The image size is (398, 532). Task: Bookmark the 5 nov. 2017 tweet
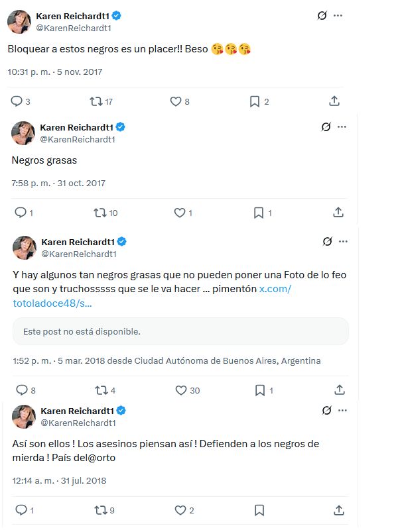click(254, 101)
